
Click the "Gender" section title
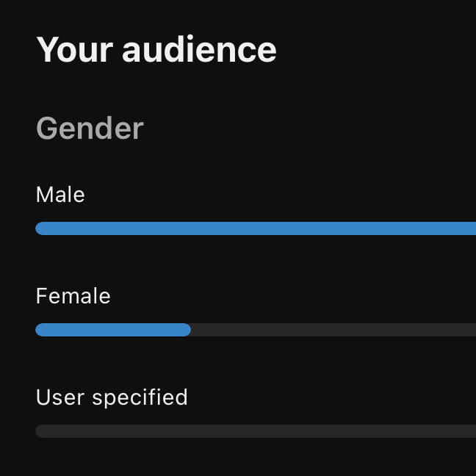(x=90, y=129)
